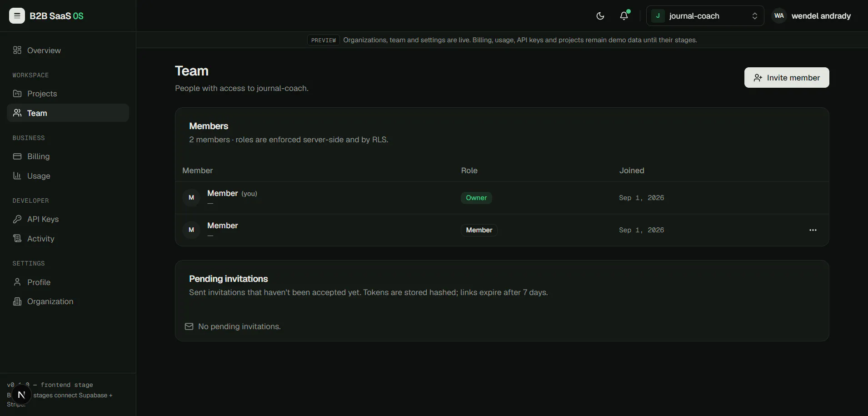Open Profile settings
This screenshot has height=416, width=868.
pyautogui.click(x=68, y=282)
